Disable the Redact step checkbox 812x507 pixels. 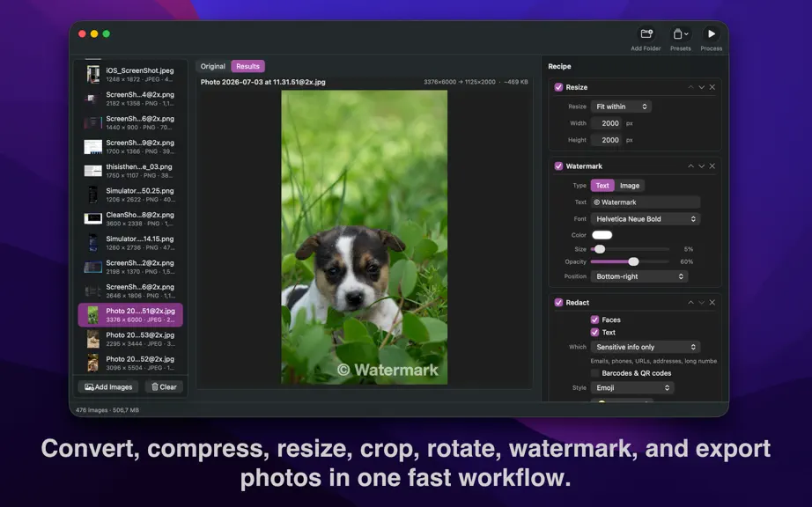(x=558, y=303)
